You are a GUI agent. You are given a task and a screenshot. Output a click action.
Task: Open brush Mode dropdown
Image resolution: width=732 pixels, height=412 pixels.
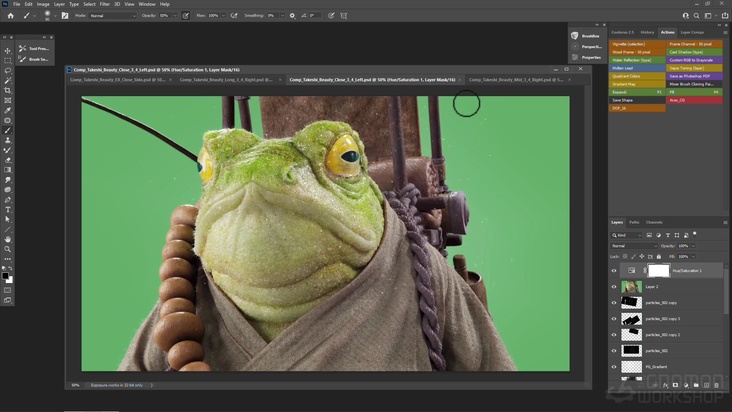[x=113, y=15]
